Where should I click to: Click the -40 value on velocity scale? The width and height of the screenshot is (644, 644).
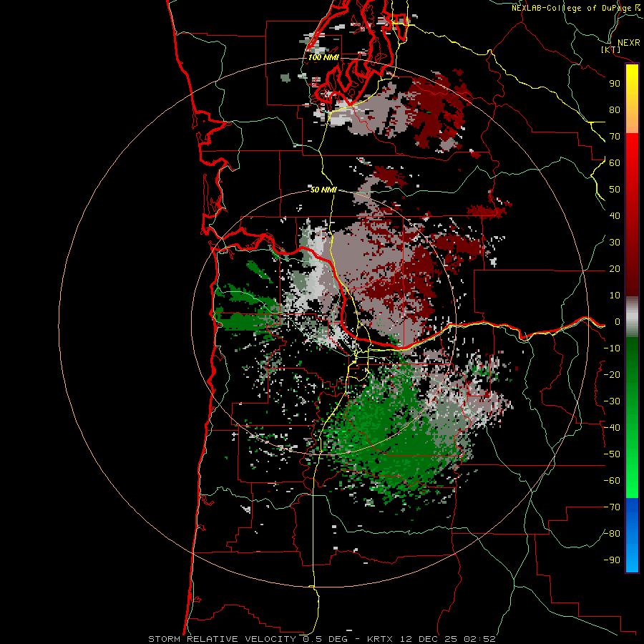pyautogui.click(x=612, y=428)
